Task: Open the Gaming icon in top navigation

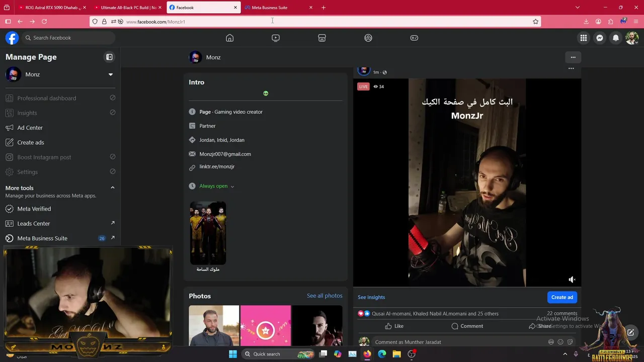Action: [x=414, y=38]
